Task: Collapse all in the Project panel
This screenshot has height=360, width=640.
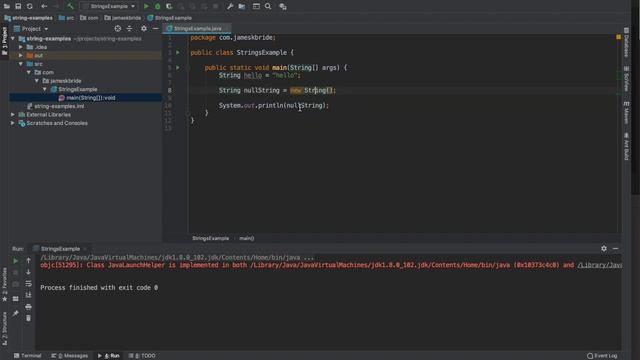Action: click(129, 29)
